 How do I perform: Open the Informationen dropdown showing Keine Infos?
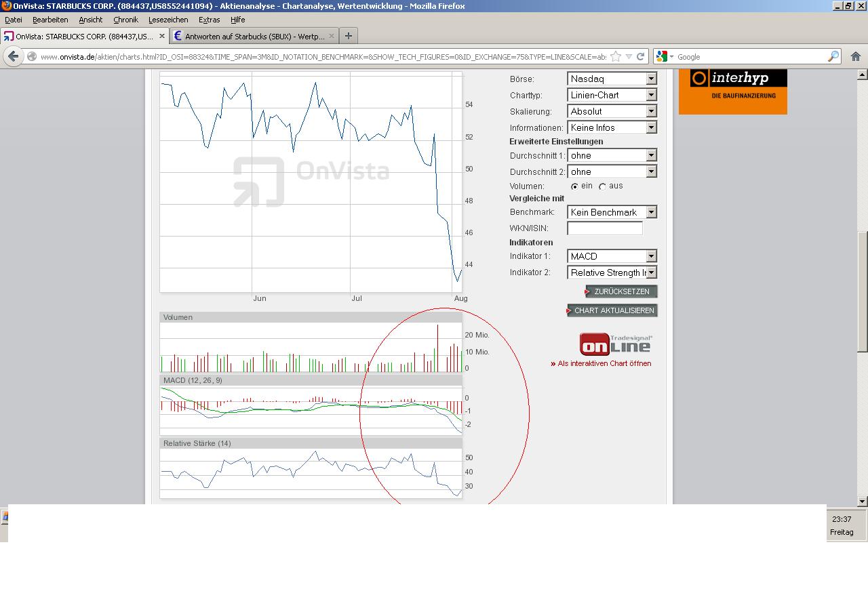click(x=612, y=127)
